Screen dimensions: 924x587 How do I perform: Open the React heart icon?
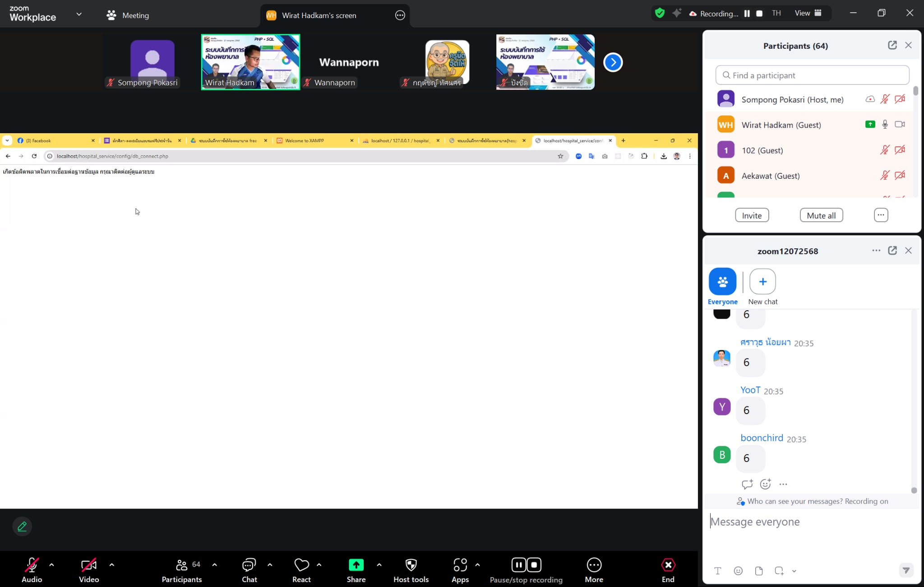(301, 565)
